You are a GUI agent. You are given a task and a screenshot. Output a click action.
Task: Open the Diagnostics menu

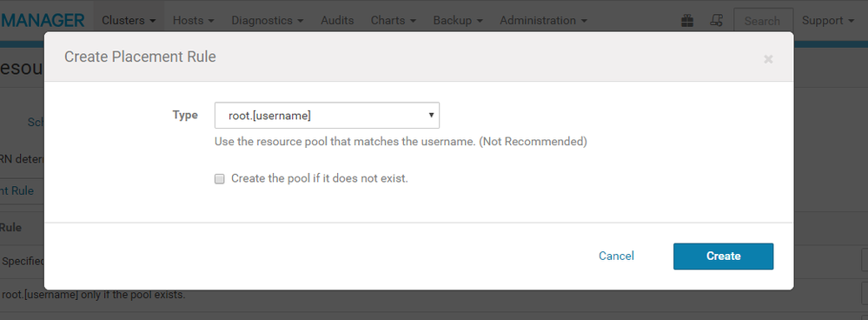(268, 21)
